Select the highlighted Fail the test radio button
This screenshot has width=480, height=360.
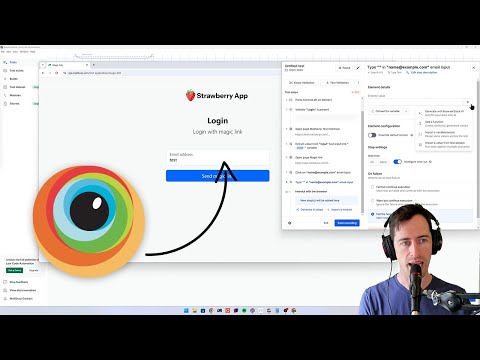(373, 214)
